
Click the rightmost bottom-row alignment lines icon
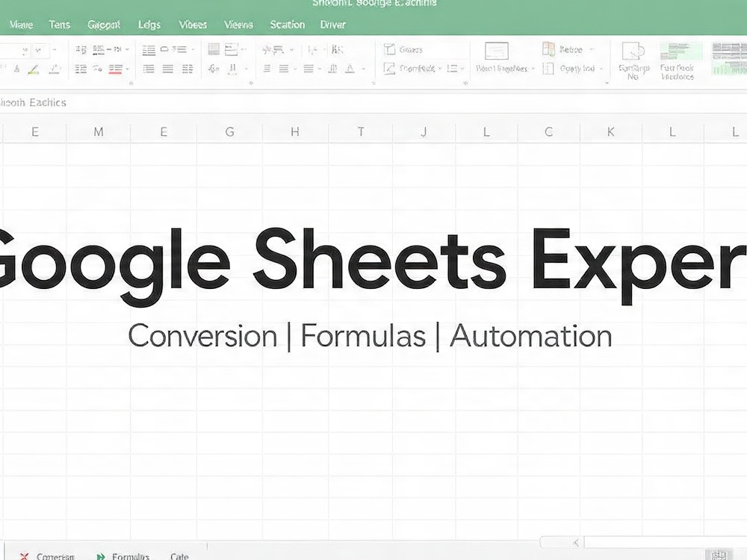pos(187,69)
